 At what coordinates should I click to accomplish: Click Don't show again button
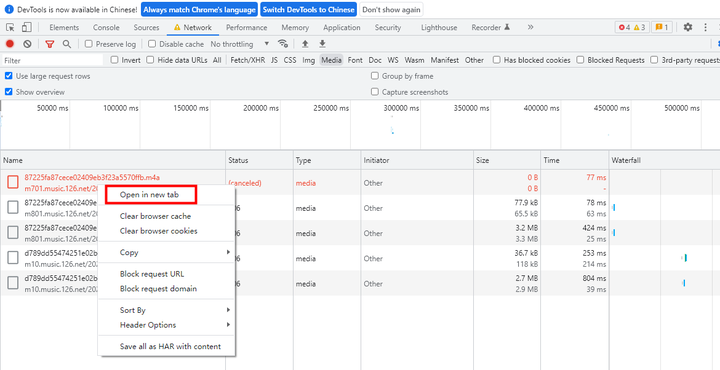[391, 9]
